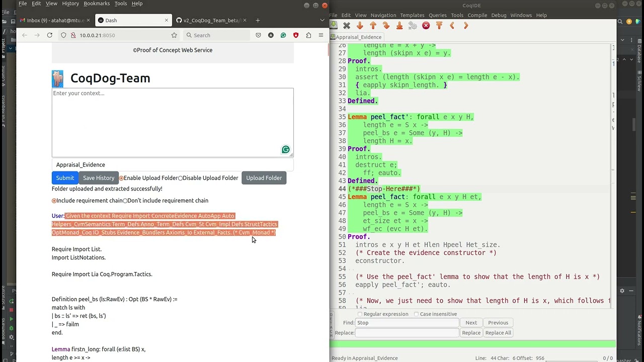Click Save History button
The height and width of the screenshot is (362, 644).
coord(99,178)
